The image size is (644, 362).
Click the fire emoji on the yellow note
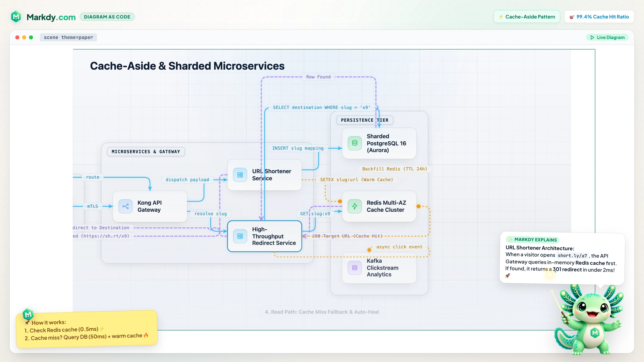146,335
